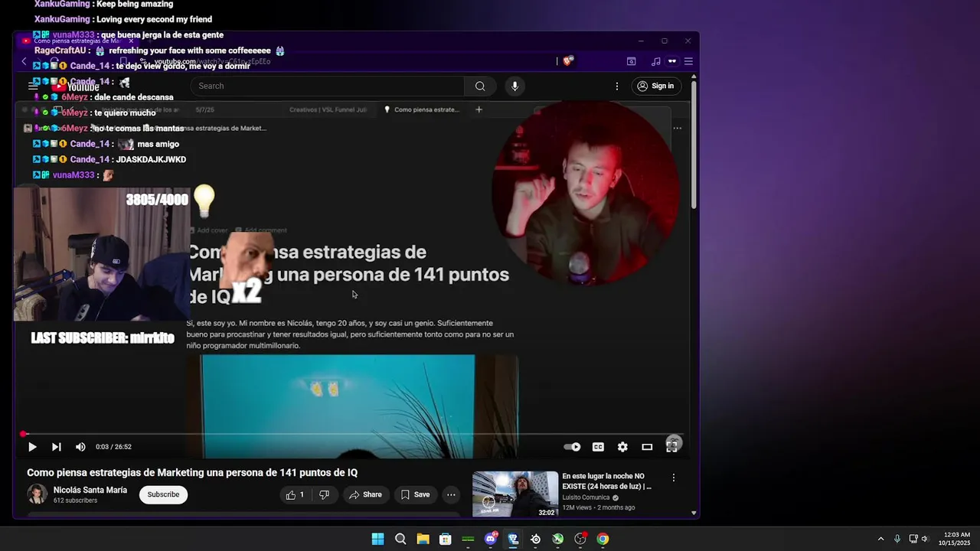980x551 pixels.
Task: Click the plus new tab in the video
Action: 479,109
